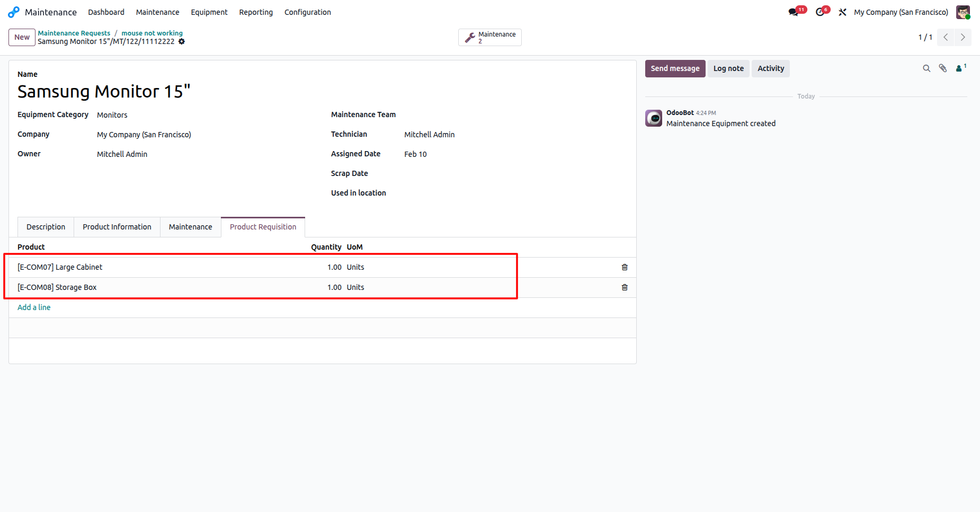Open the Odoo Maintenance app logo

tap(14, 12)
